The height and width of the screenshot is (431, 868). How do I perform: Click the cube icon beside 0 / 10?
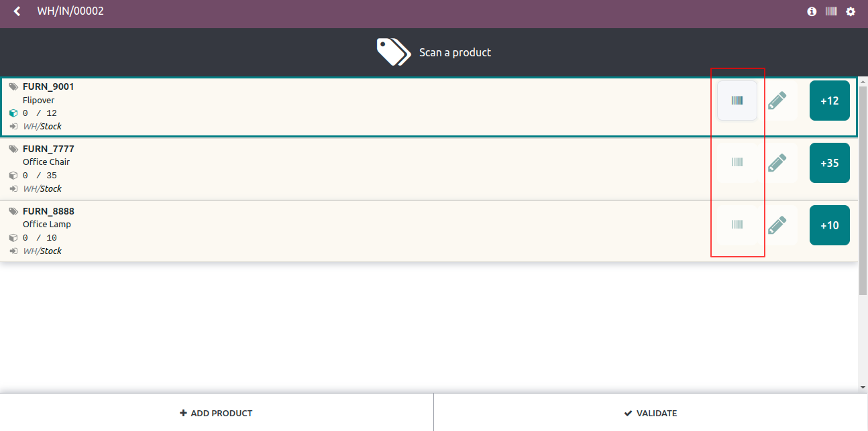(13, 238)
